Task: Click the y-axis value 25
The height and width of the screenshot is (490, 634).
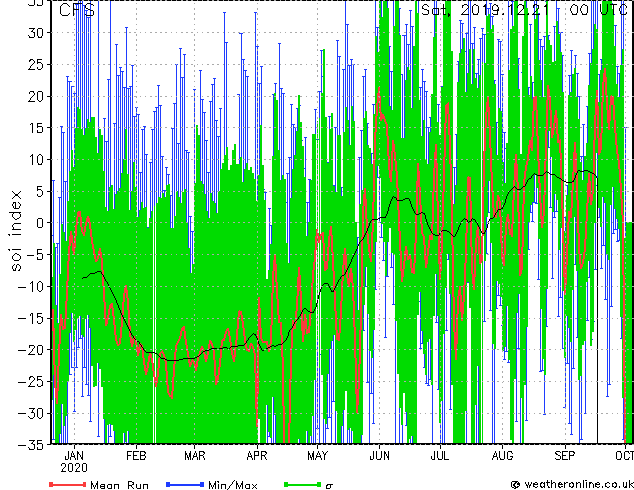Action: coord(36,64)
